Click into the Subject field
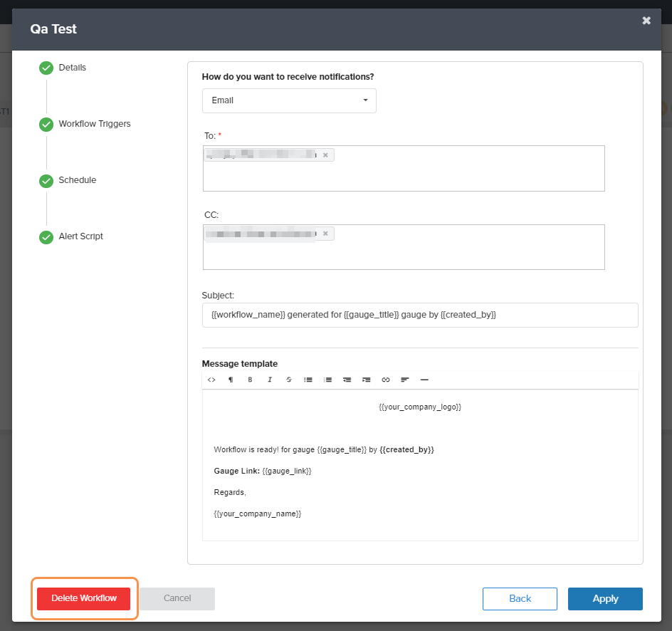The height and width of the screenshot is (631, 672). pyautogui.click(x=420, y=315)
